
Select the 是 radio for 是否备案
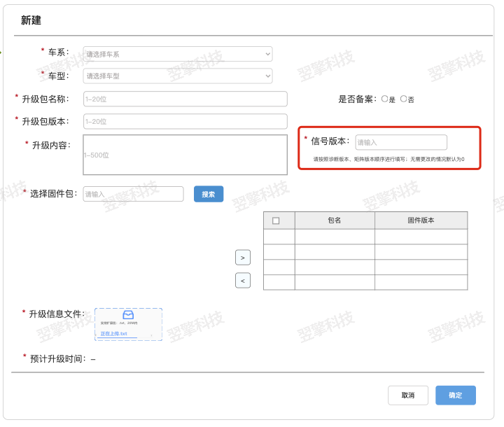point(385,99)
